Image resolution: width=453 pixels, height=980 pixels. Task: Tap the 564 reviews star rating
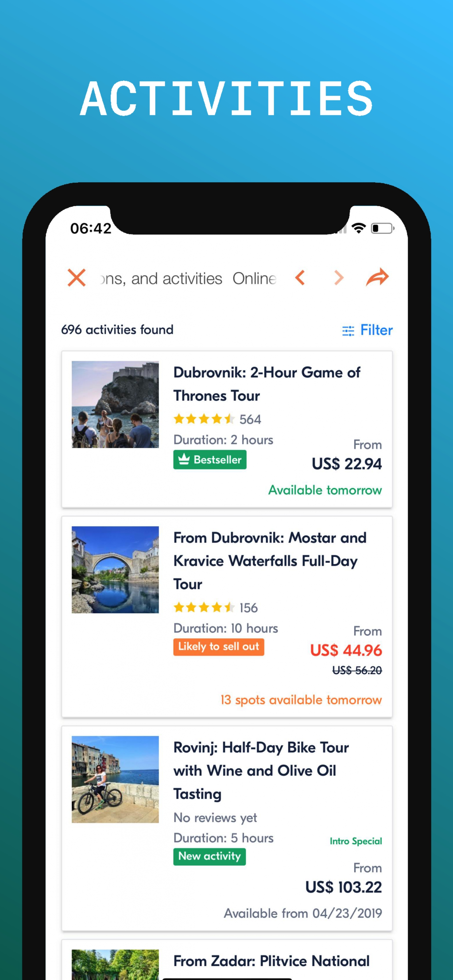[x=217, y=419]
